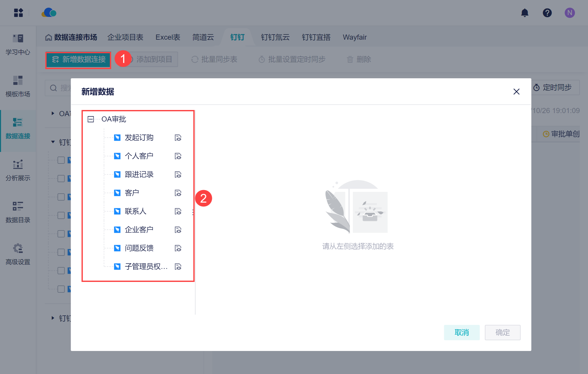Collapse the OA审批 tree node
This screenshot has height=374, width=588.
point(91,119)
